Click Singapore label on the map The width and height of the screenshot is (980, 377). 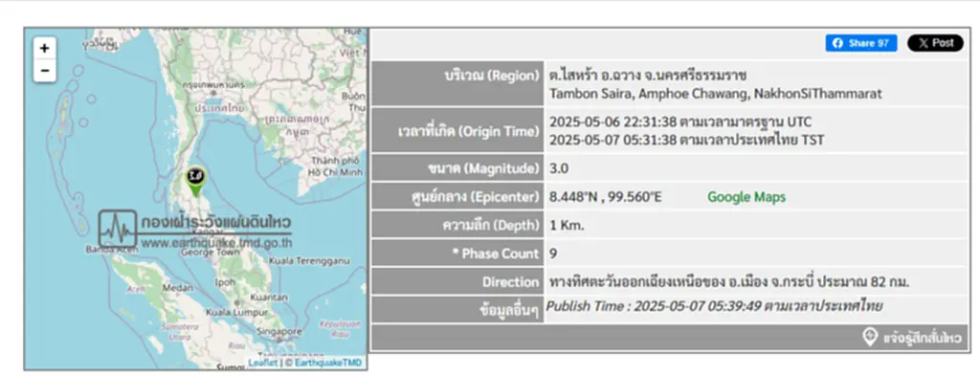(279, 331)
